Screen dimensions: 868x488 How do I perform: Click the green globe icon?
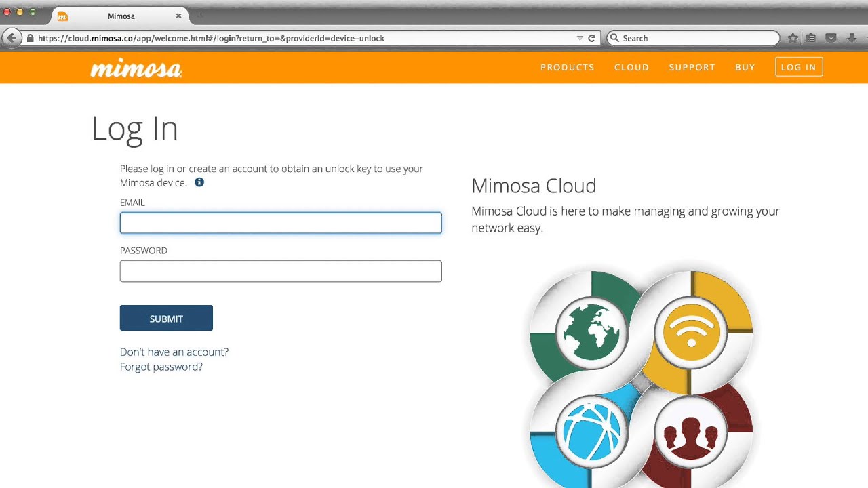[591, 332]
